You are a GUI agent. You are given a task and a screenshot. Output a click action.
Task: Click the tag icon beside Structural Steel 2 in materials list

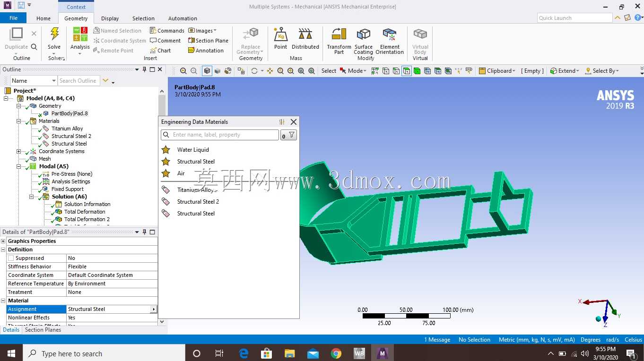click(x=165, y=202)
